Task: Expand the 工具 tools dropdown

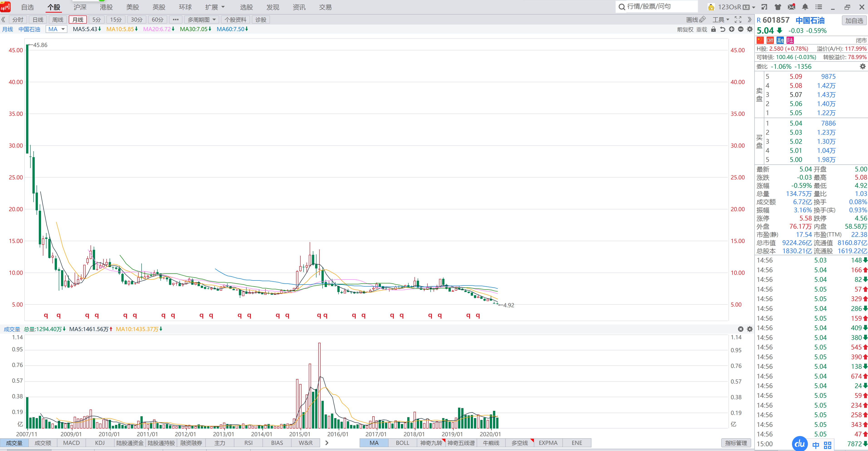Action: (721, 20)
